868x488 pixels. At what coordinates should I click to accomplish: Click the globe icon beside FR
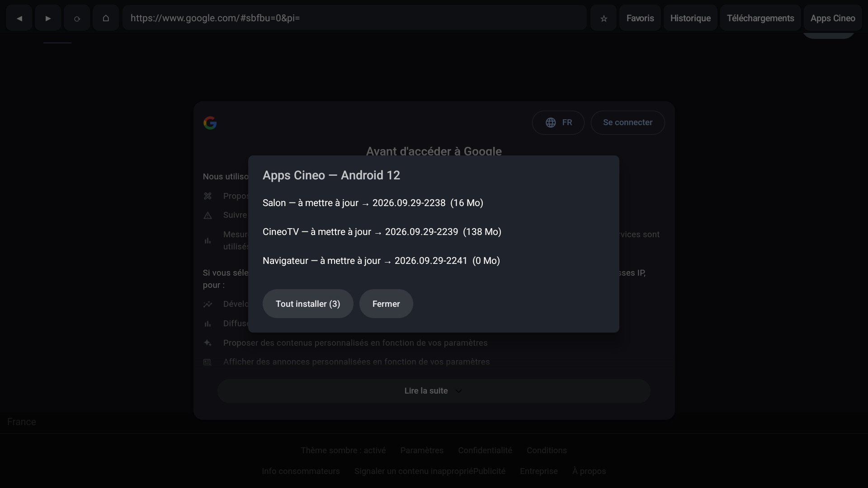tap(550, 122)
